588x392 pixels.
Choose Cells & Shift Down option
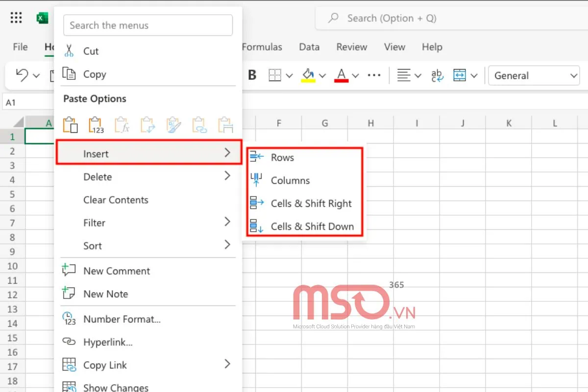(x=312, y=226)
